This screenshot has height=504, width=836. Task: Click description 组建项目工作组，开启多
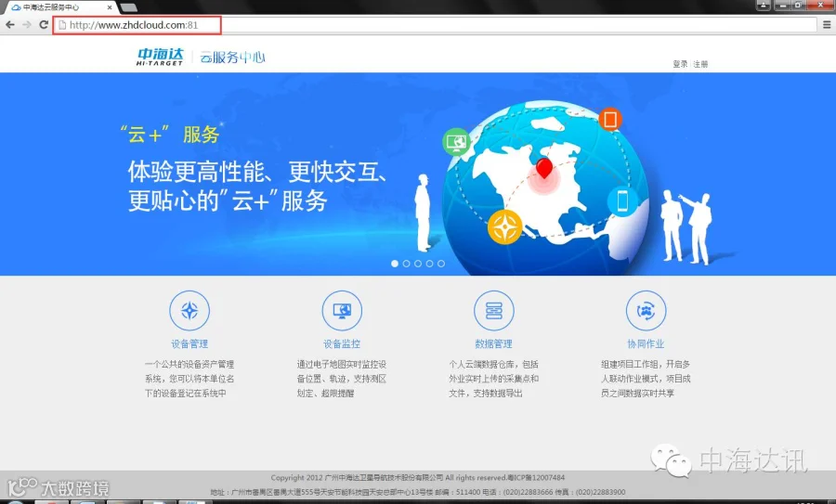646,365
